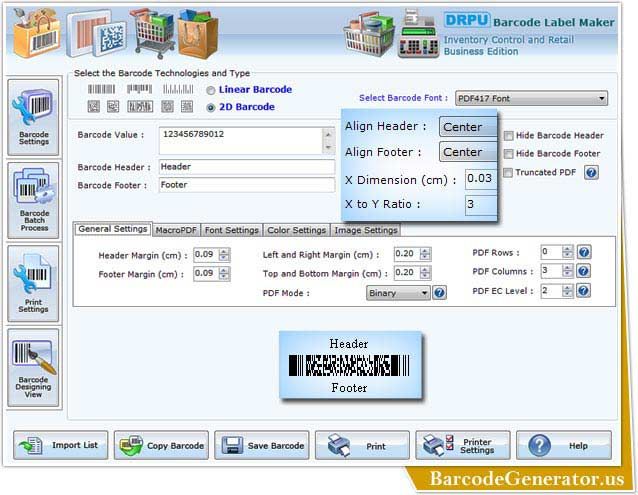The width and height of the screenshot is (638, 495).
Task: Click the X Dimension (cm) field
Action: point(481,179)
